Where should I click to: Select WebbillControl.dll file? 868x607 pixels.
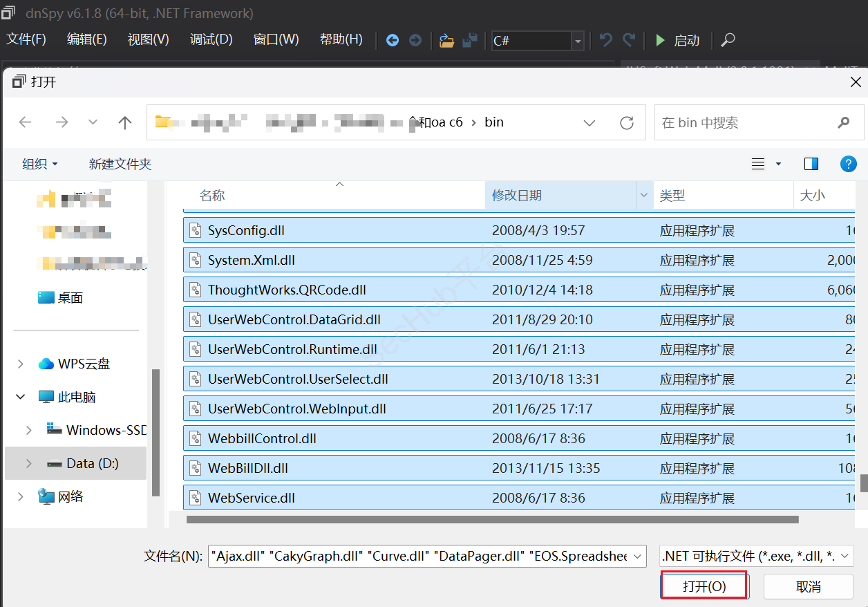pos(518,438)
